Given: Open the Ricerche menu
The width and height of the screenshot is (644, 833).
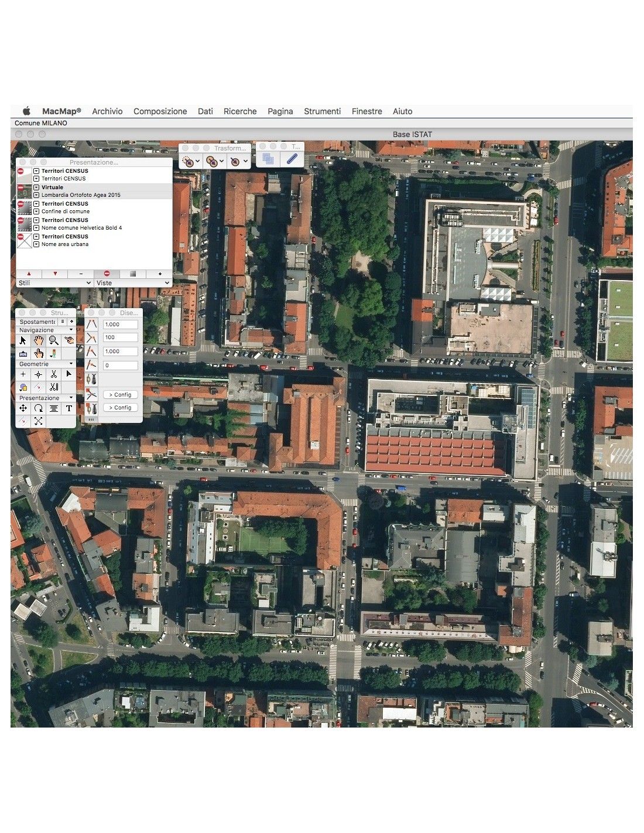Looking at the screenshot, I should (240, 111).
